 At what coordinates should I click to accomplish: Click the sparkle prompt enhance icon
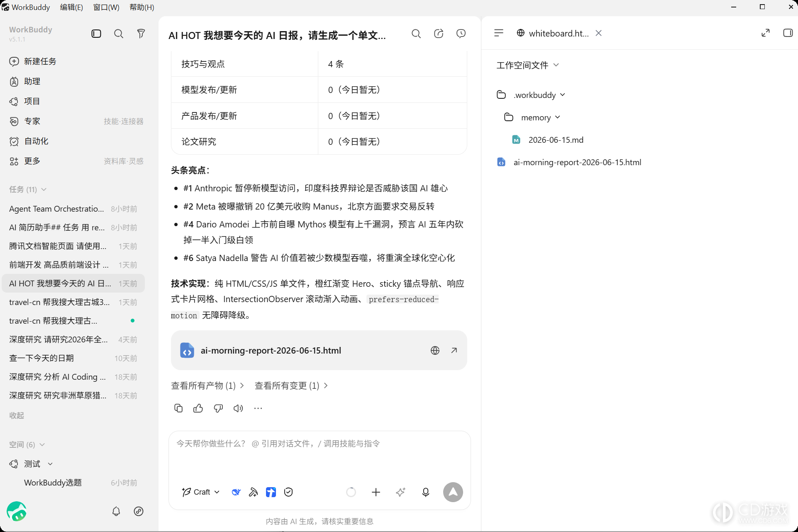400,492
